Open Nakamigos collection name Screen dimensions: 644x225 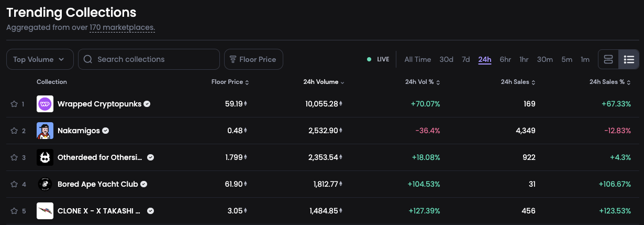79,131
